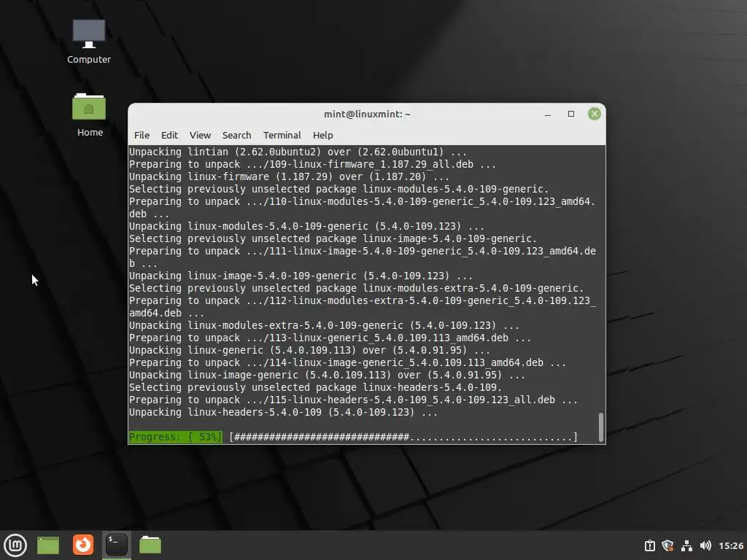This screenshot has width=747, height=560.
Task: Click 'Selecting previously unselected package linux-headers-5.4.0-109' line
Action: (x=315, y=387)
